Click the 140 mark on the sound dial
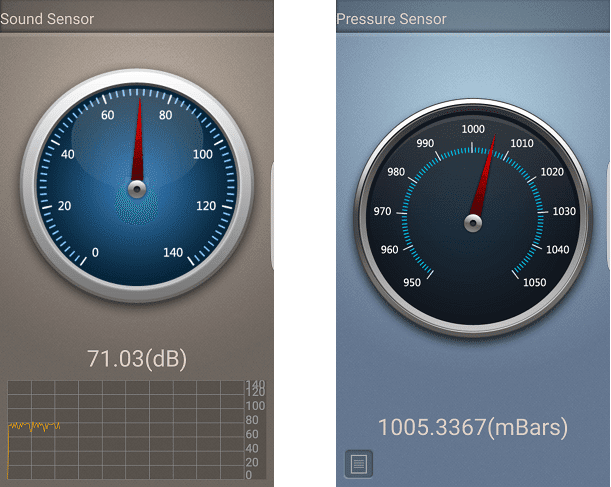Screen dimensions: 611x487 point(173,252)
